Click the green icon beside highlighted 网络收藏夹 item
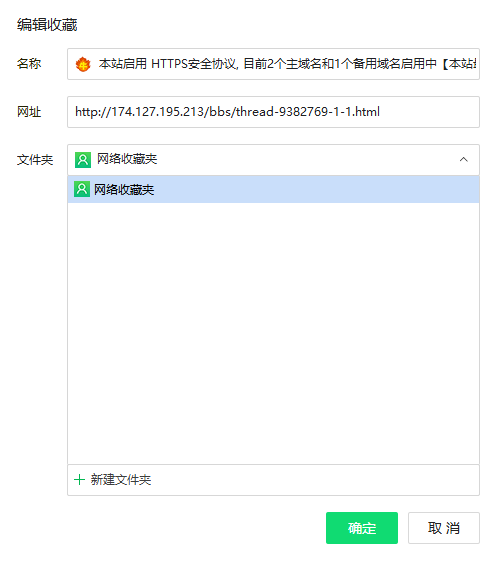 tap(82, 189)
